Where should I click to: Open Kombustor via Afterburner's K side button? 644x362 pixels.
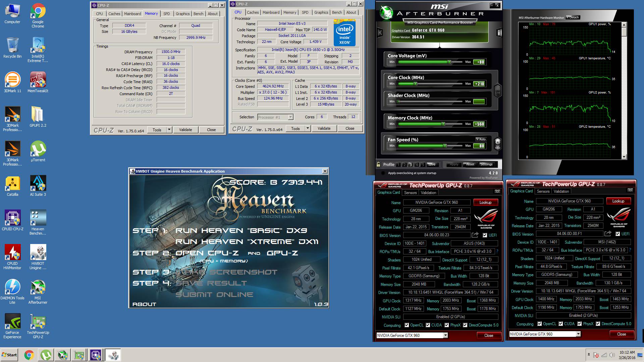380,33
